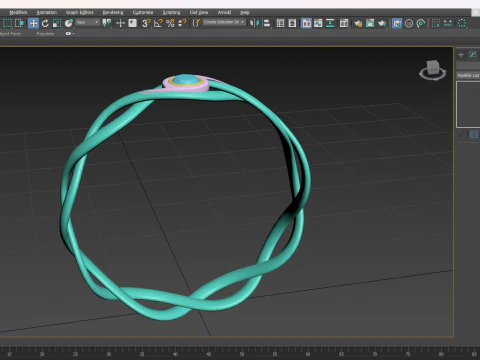Toggle Keyboard Shortcut Override icon
This screenshot has height=360, width=480.
point(132,23)
